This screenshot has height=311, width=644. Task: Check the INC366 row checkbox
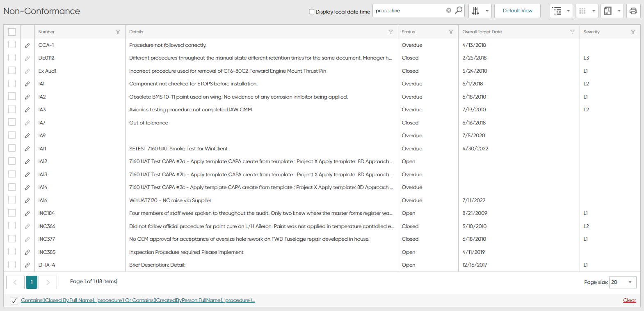click(12, 226)
